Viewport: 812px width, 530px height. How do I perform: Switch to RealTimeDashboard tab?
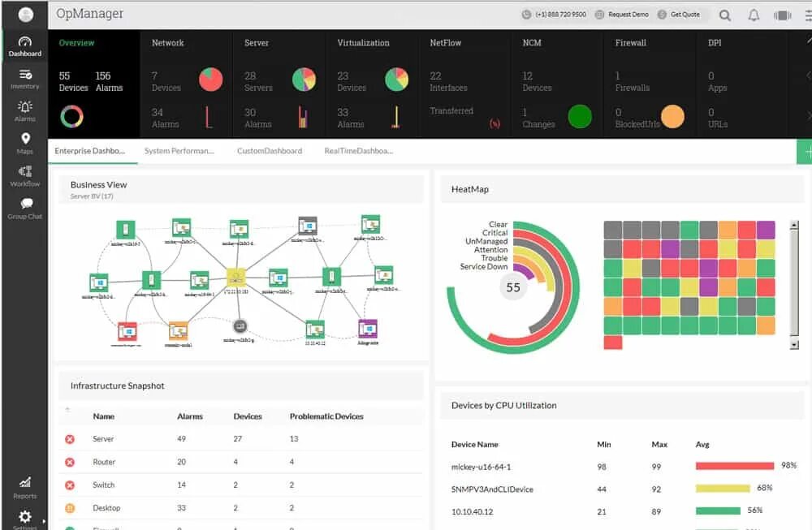point(358,151)
